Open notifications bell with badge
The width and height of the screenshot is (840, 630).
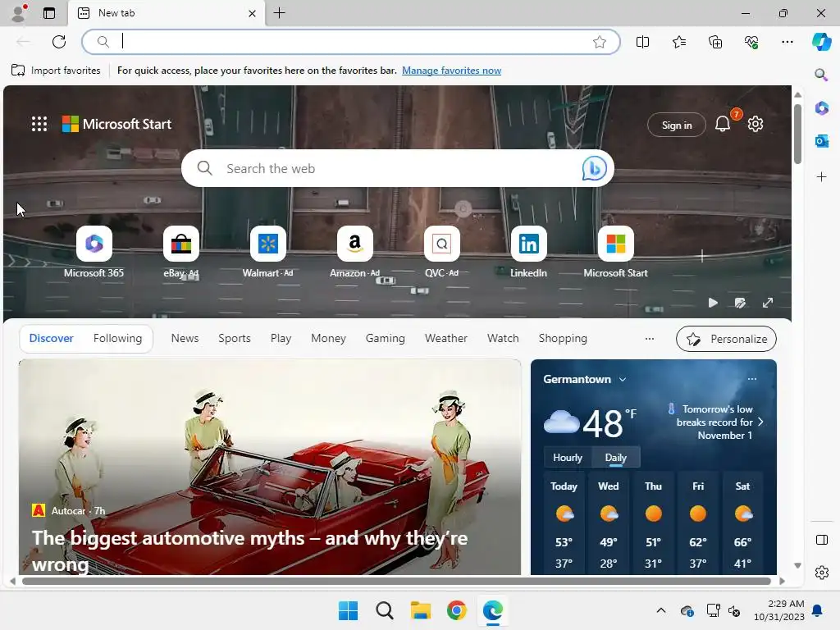tap(724, 125)
